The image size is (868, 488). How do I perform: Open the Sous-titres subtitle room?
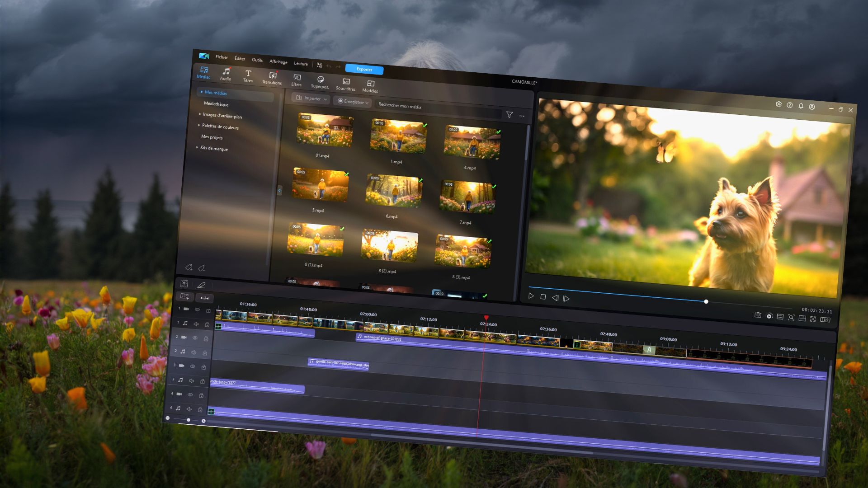coord(346,84)
